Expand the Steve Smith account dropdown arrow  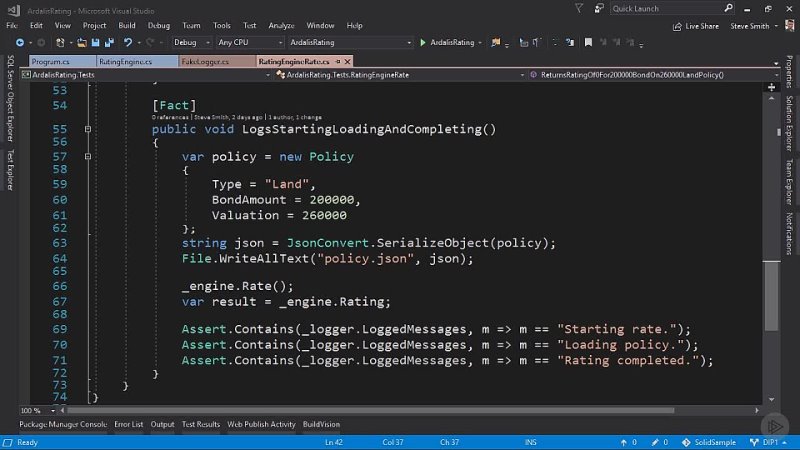776,27
